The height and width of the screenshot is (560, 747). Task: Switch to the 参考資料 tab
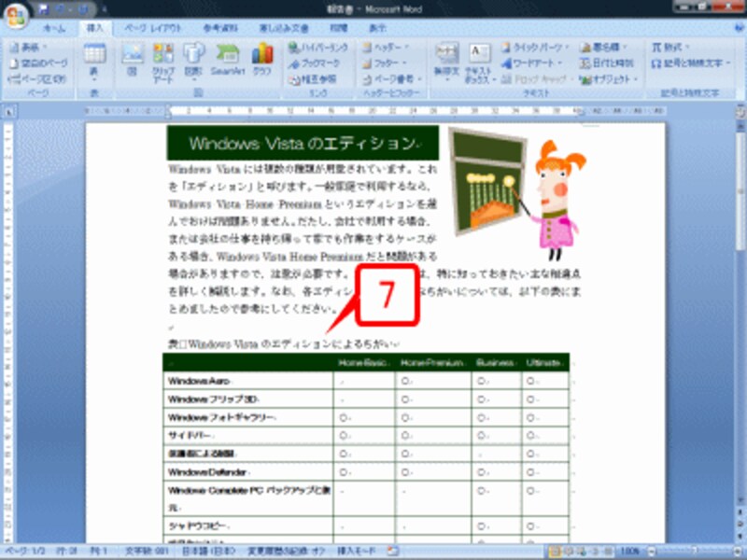[220, 29]
